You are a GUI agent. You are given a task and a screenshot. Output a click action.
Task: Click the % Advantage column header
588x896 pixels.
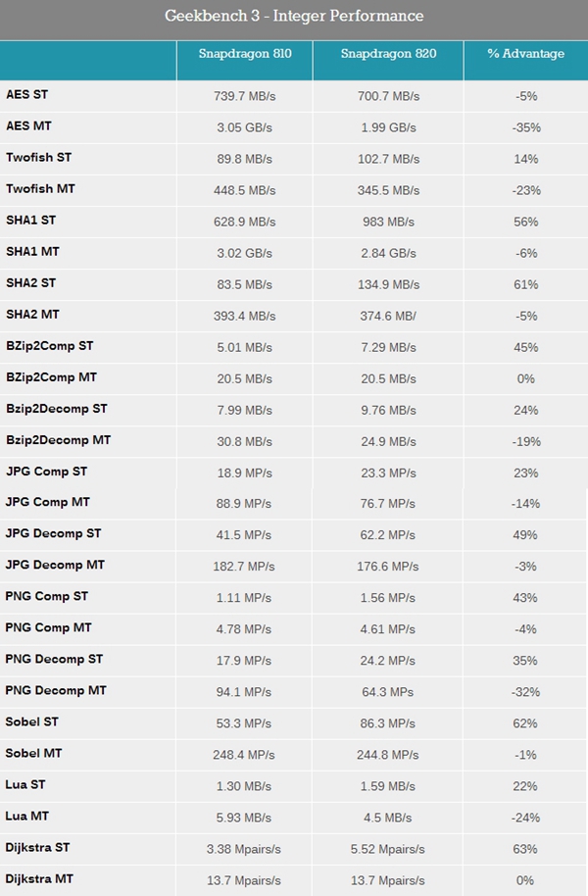525,54
